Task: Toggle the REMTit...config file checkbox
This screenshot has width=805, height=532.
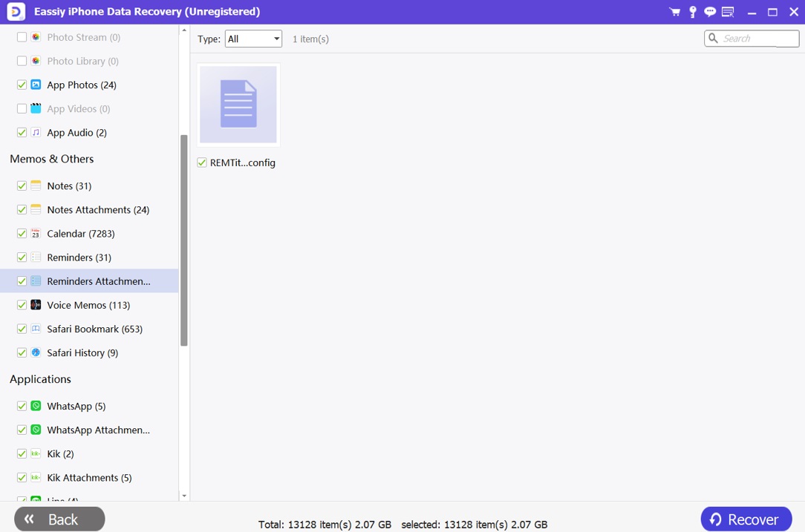Action: (x=202, y=162)
